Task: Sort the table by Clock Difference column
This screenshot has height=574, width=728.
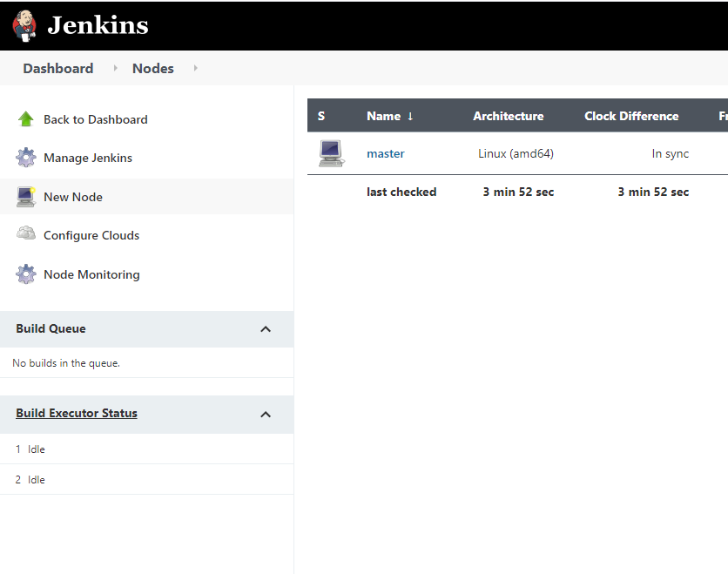Action: 631,116
